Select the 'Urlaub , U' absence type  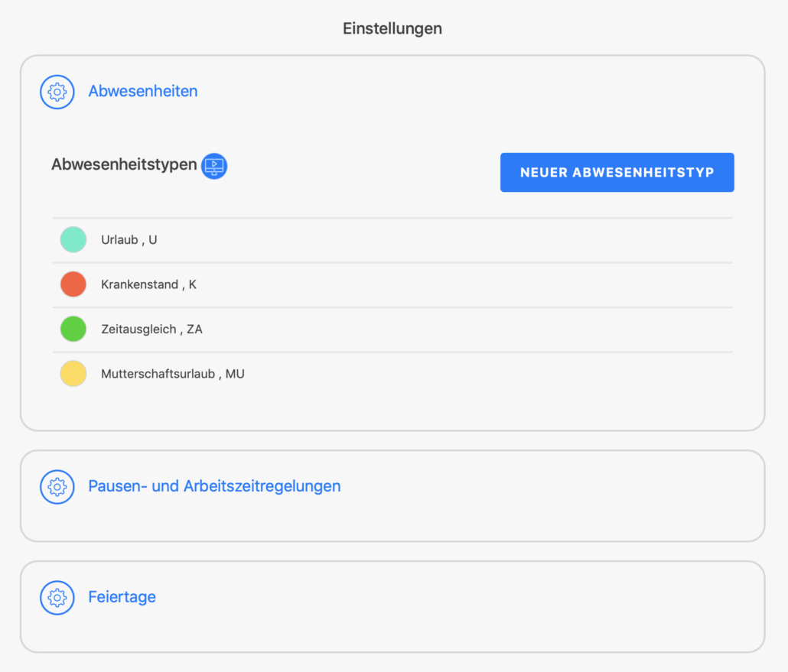(392, 240)
